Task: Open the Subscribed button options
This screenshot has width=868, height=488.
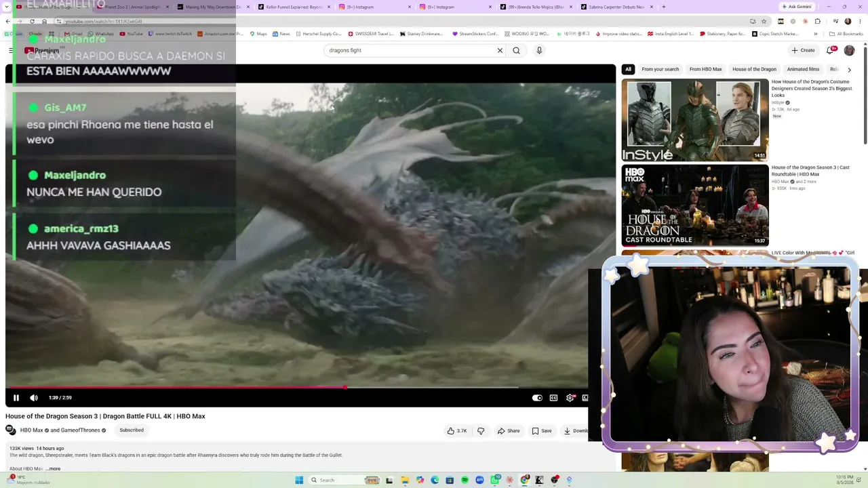Action: 132,430
